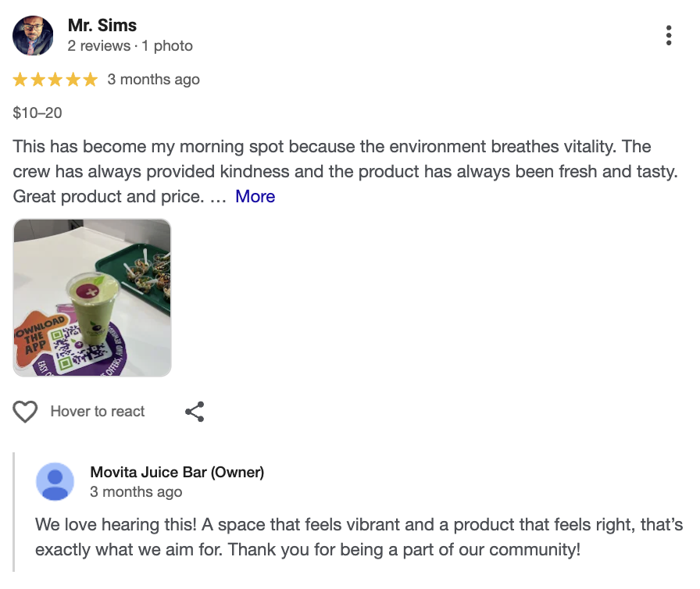Open review actions via the vertical dots
The height and width of the screenshot is (589, 700).
tap(669, 34)
